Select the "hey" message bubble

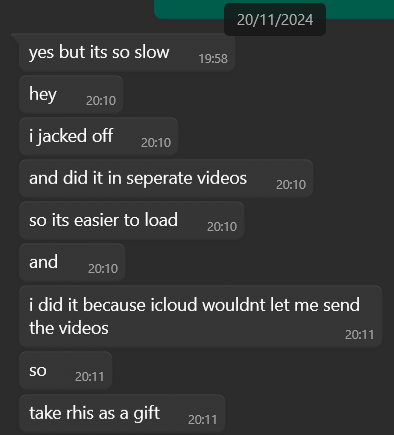(71, 94)
